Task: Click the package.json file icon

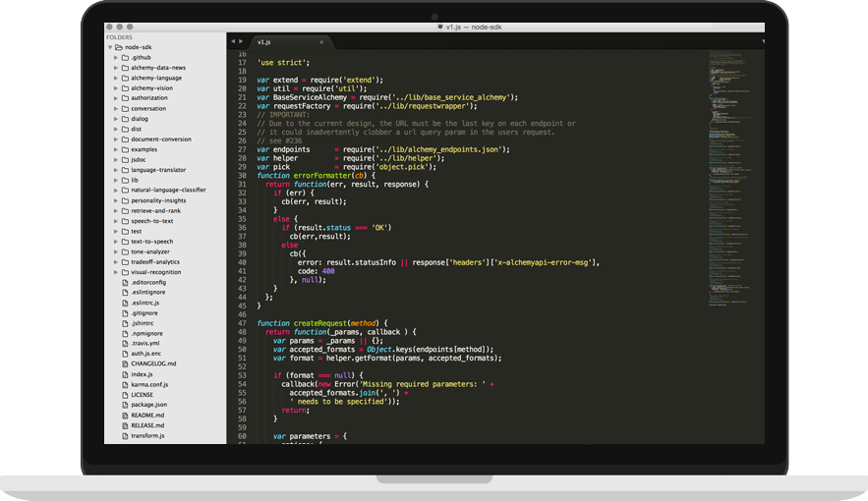Action: pos(125,404)
